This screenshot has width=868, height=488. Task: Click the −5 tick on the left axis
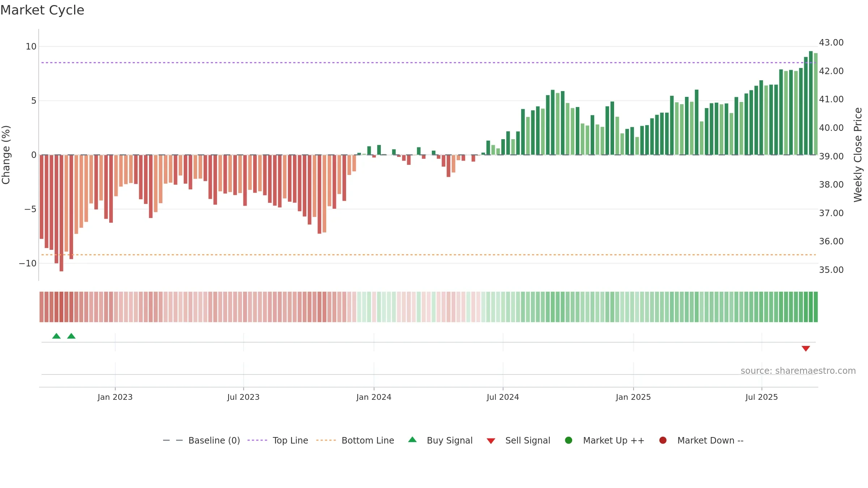30,209
